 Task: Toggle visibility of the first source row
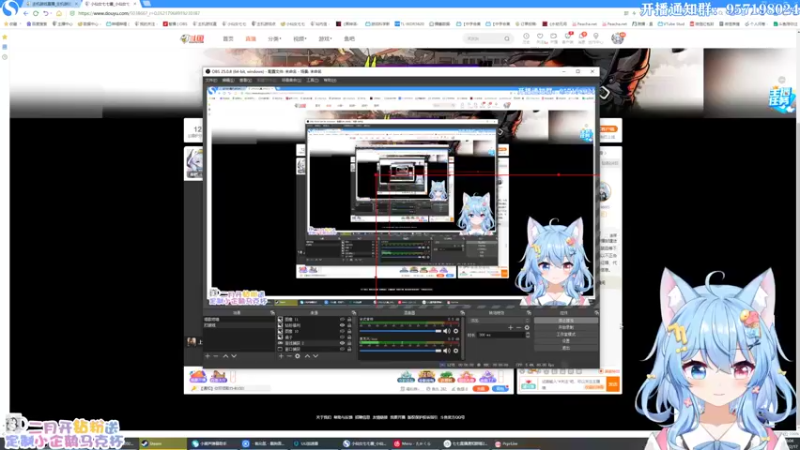(x=342, y=319)
